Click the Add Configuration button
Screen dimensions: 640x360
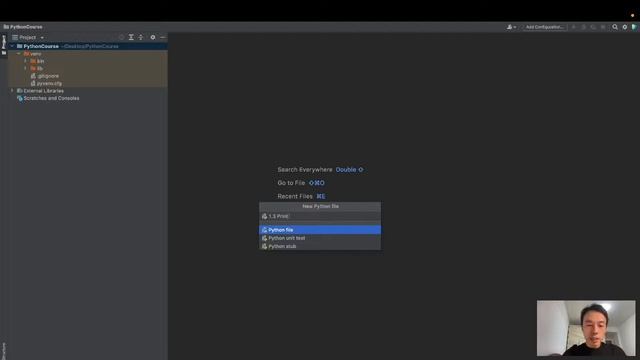pyautogui.click(x=544, y=27)
